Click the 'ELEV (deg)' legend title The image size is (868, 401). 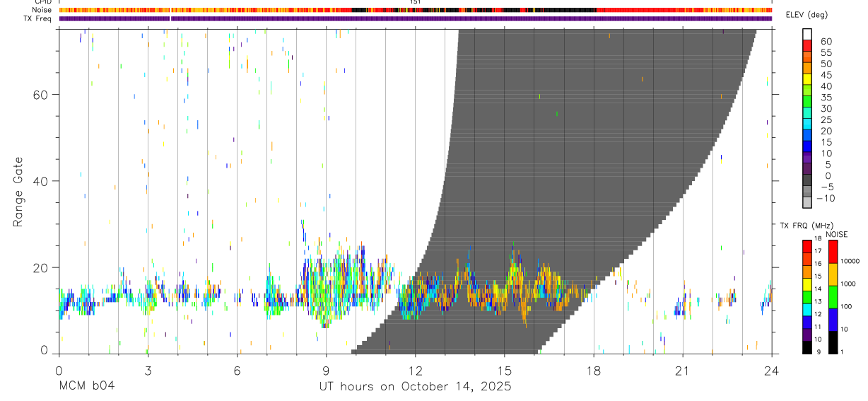pos(807,16)
